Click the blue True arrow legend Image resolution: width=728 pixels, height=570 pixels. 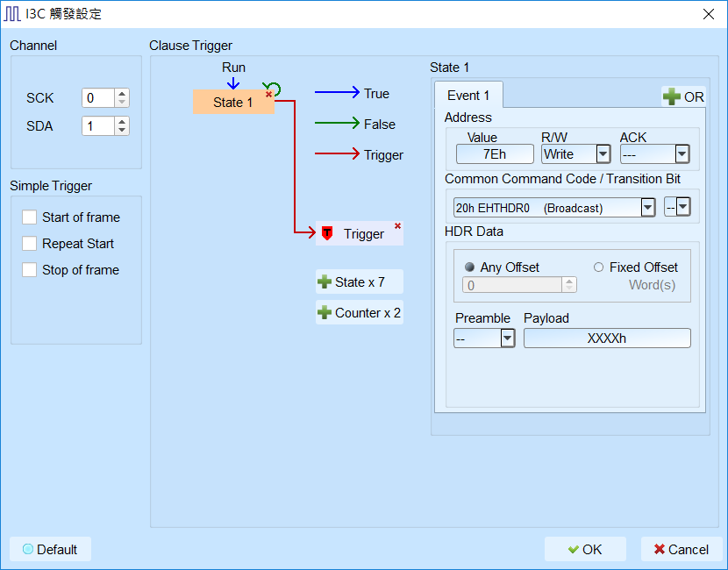337,92
